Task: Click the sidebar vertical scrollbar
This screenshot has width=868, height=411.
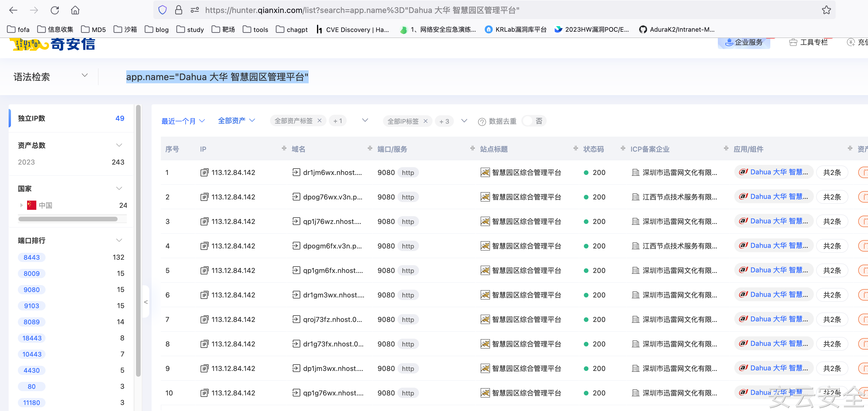Action: click(x=138, y=241)
